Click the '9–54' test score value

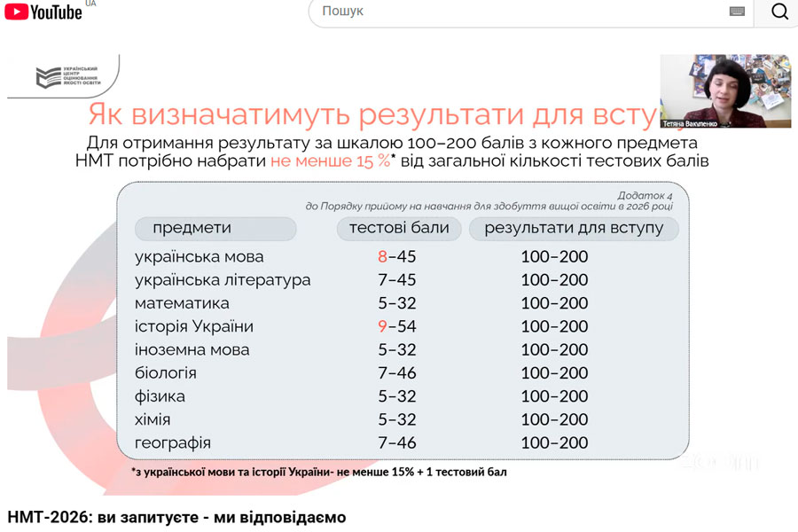(x=397, y=326)
